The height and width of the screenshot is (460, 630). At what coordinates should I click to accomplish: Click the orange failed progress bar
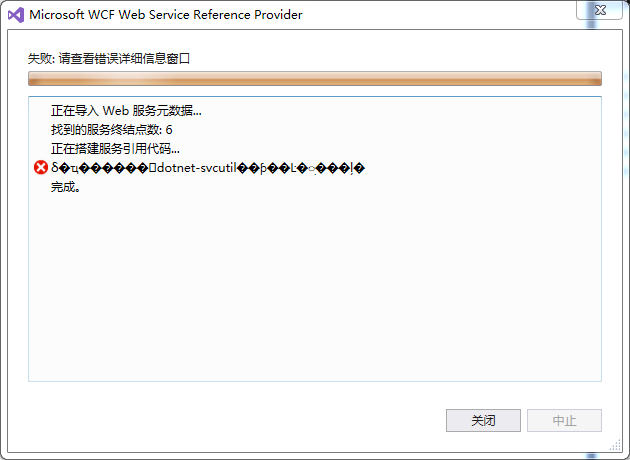point(315,78)
